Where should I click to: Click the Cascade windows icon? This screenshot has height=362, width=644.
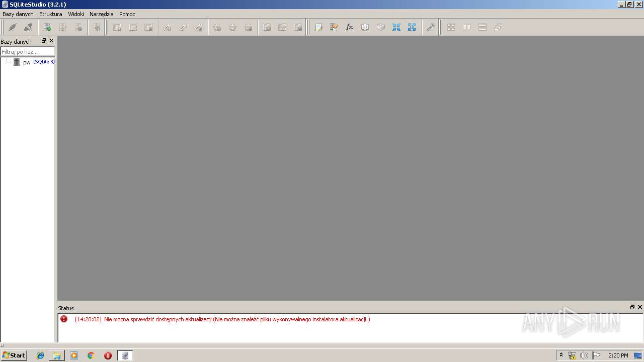tap(498, 27)
